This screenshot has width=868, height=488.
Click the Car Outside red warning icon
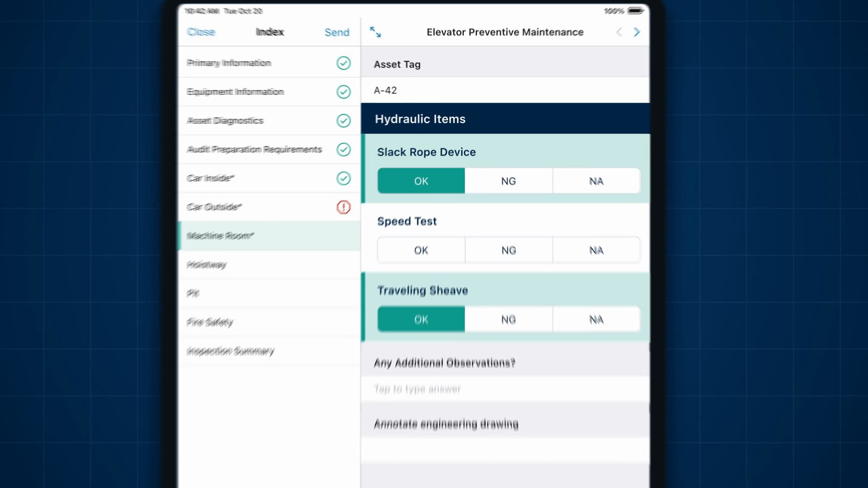[343, 207]
